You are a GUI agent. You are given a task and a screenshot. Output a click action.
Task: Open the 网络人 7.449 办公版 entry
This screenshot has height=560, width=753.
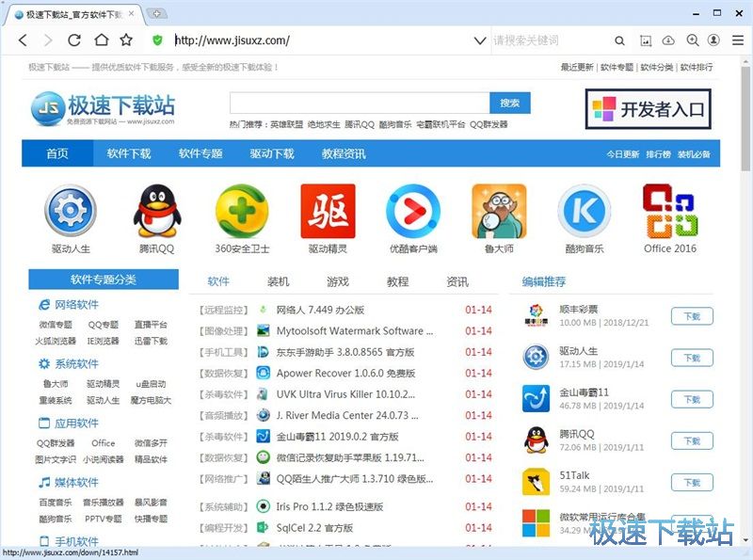coord(320,310)
